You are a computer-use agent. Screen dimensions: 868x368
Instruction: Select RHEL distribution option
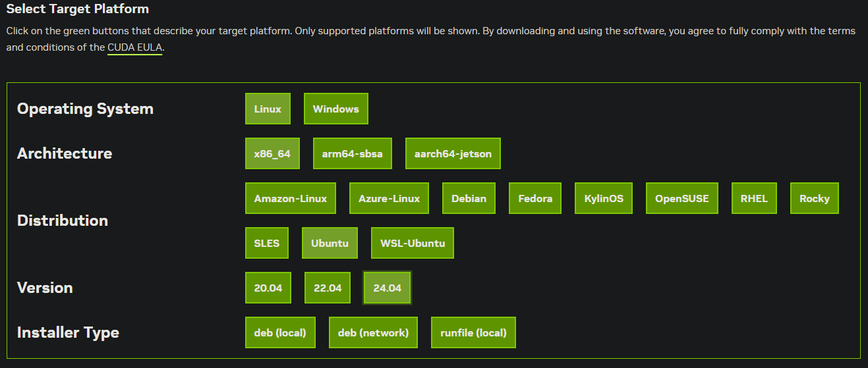[754, 198]
